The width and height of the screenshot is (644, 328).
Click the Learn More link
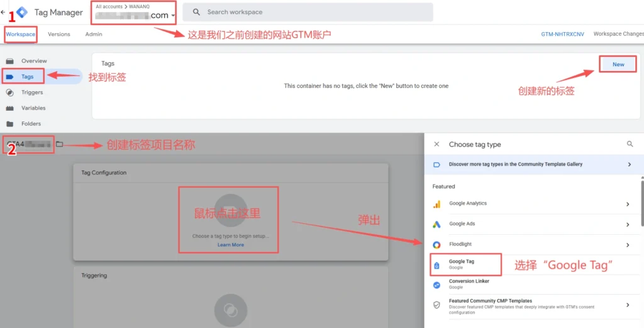click(x=230, y=244)
